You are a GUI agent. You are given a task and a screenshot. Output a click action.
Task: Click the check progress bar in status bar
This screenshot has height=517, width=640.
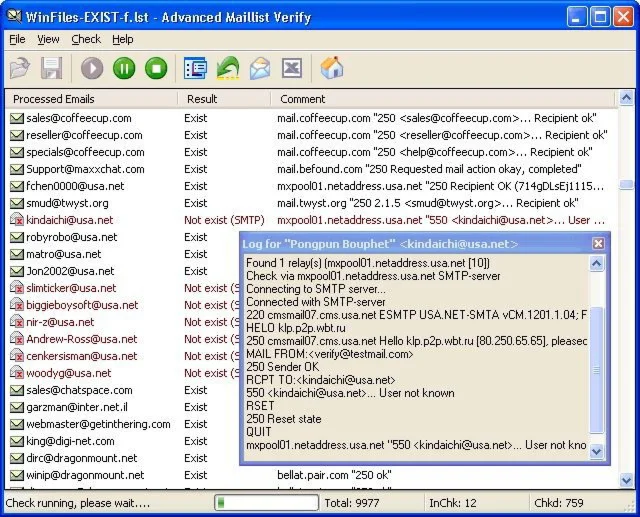pyautogui.click(x=266, y=502)
